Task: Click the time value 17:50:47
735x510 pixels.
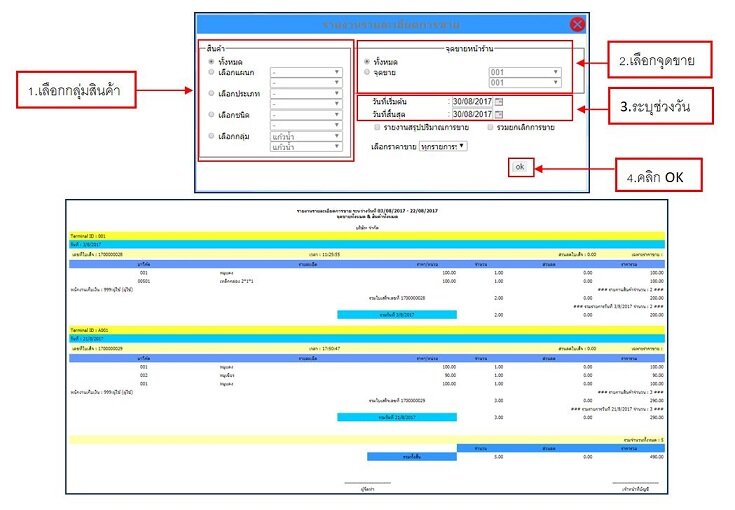Action: point(331,349)
